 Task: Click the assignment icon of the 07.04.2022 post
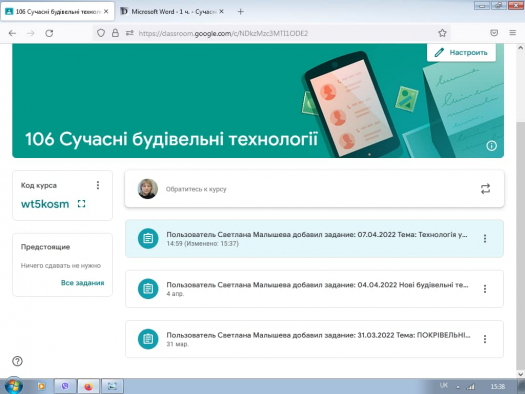point(148,238)
